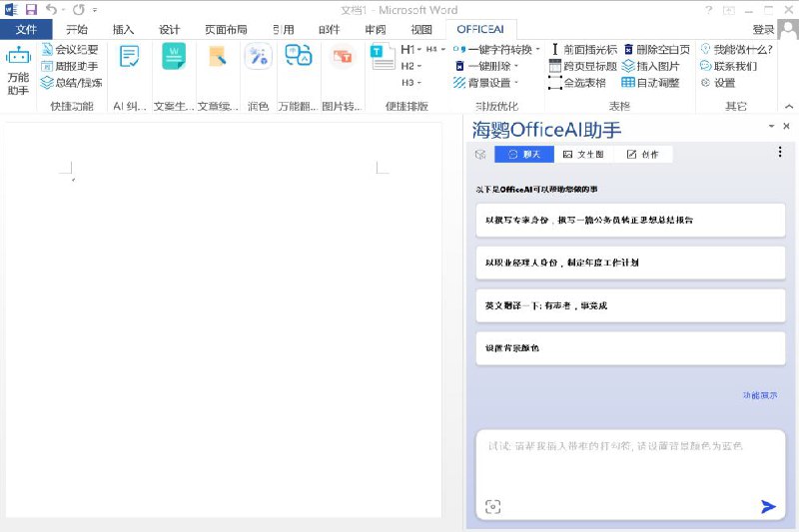Switch to the 引用 ribbon tab
The width and height of the screenshot is (799, 532).
(284, 30)
